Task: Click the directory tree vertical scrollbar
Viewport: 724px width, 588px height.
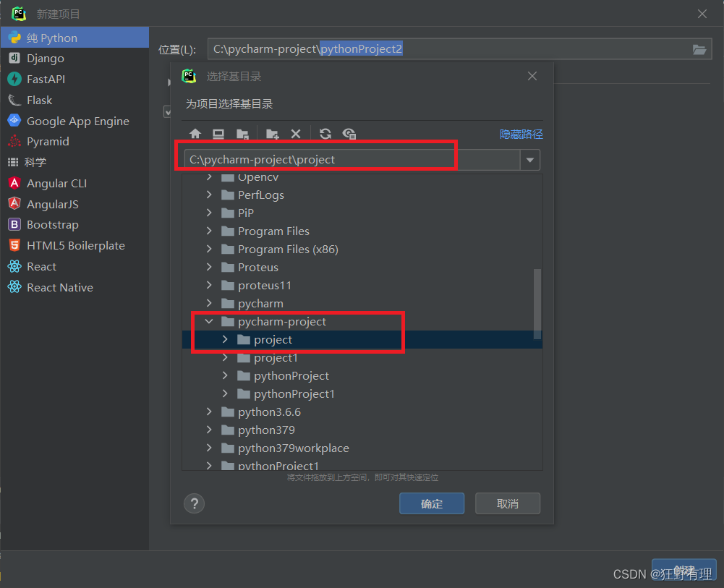Action: coord(537,304)
